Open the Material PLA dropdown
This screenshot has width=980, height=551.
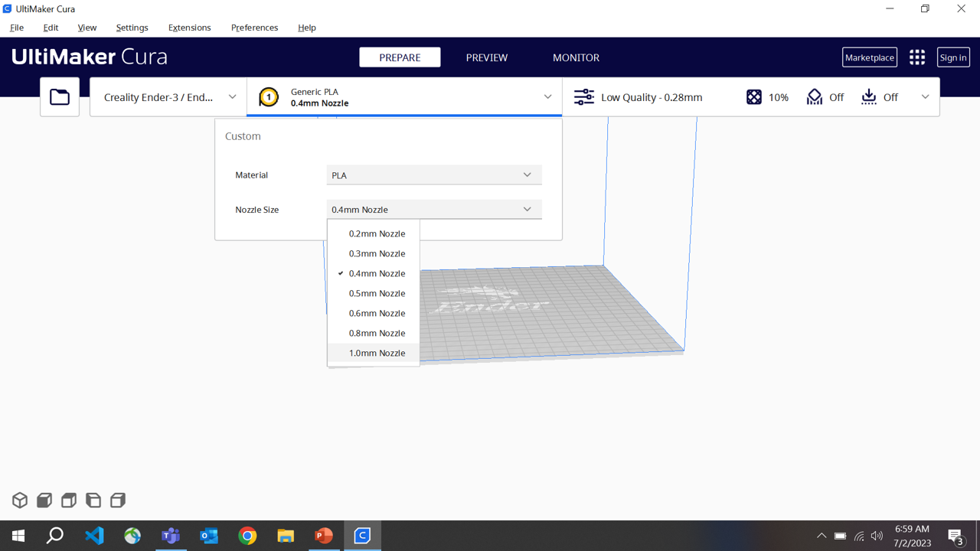point(434,175)
